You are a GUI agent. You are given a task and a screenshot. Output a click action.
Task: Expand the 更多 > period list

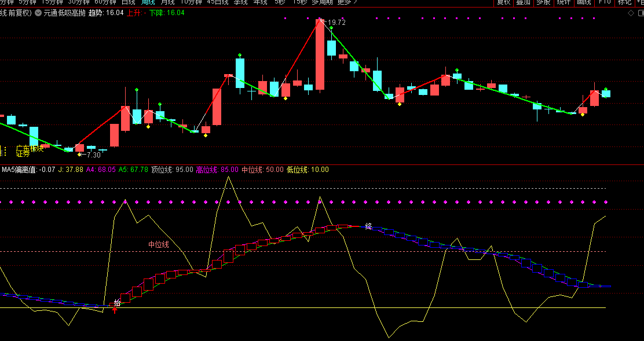pos(347,2)
